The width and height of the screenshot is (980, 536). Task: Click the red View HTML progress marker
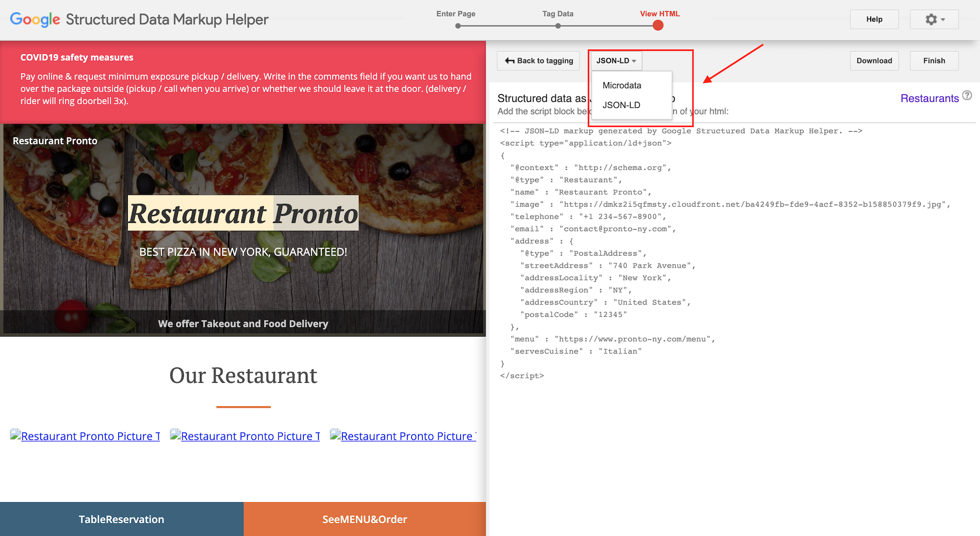click(x=658, y=25)
